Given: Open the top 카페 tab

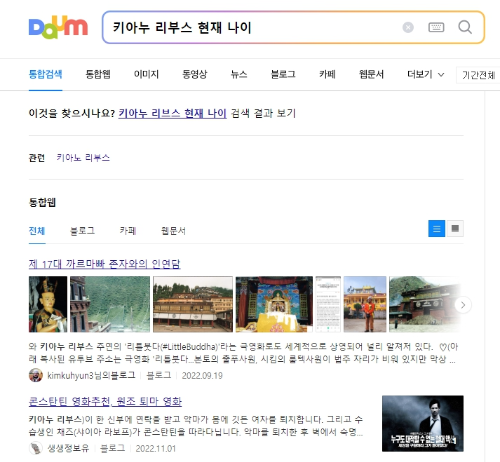Looking at the screenshot, I should 327,74.
